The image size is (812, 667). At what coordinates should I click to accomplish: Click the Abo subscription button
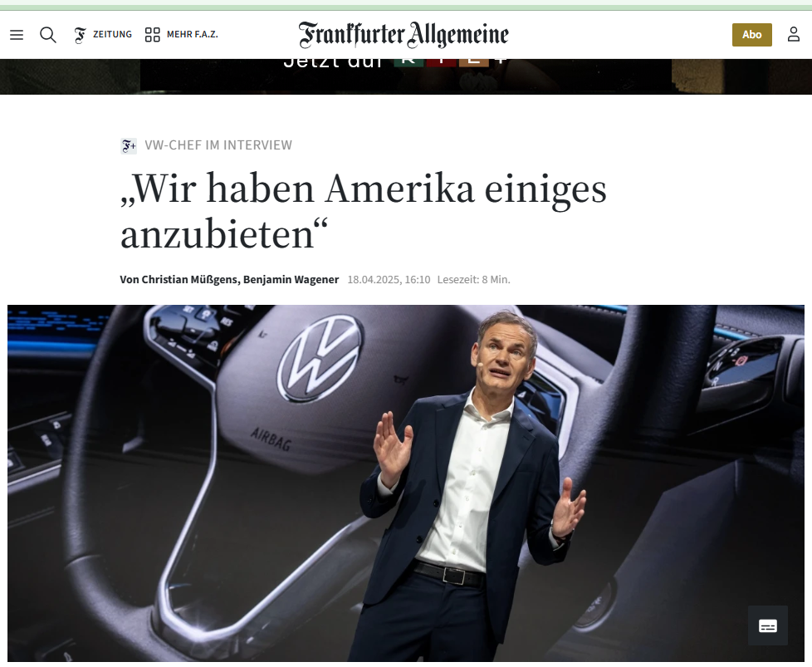point(751,35)
